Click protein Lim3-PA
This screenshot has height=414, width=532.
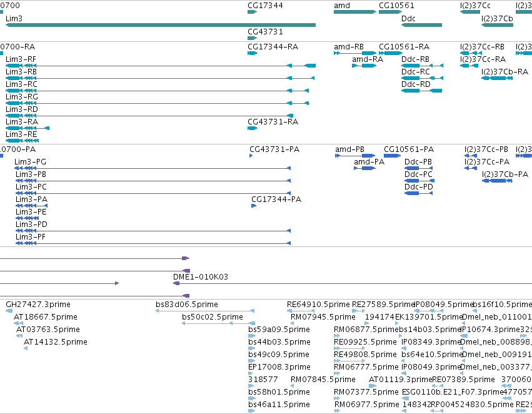tap(31, 206)
